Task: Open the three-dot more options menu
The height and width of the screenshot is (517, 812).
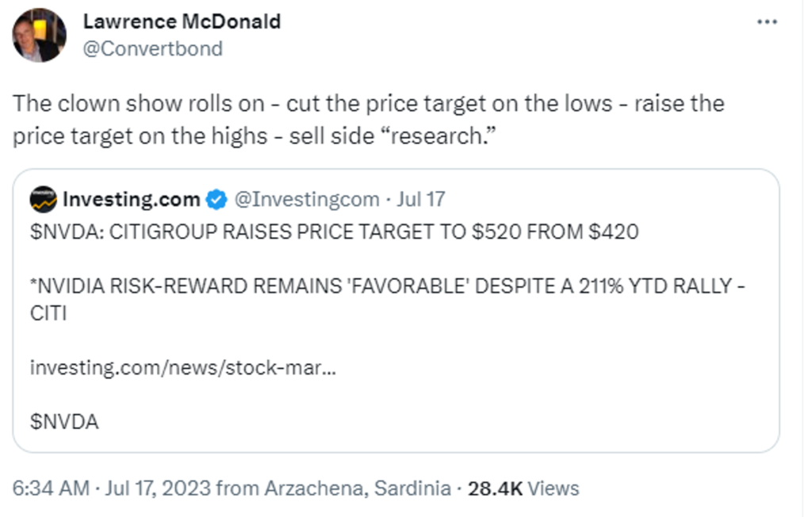Action: pyautogui.click(x=767, y=22)
